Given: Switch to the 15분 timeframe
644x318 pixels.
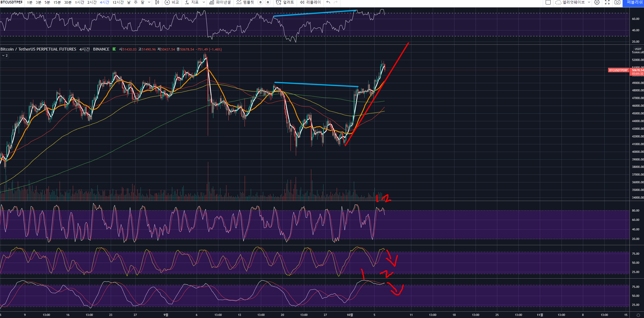Looking at the screenshot, I should click(x=57, y=2).
